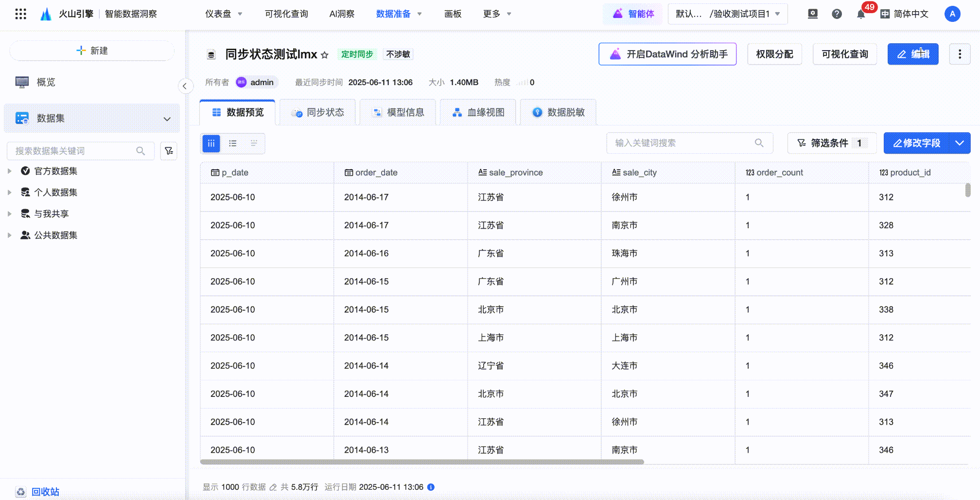This screenshot has height=500, width=980.
Task: Expand 个人数据集 tree node
Action: [9, 193]
